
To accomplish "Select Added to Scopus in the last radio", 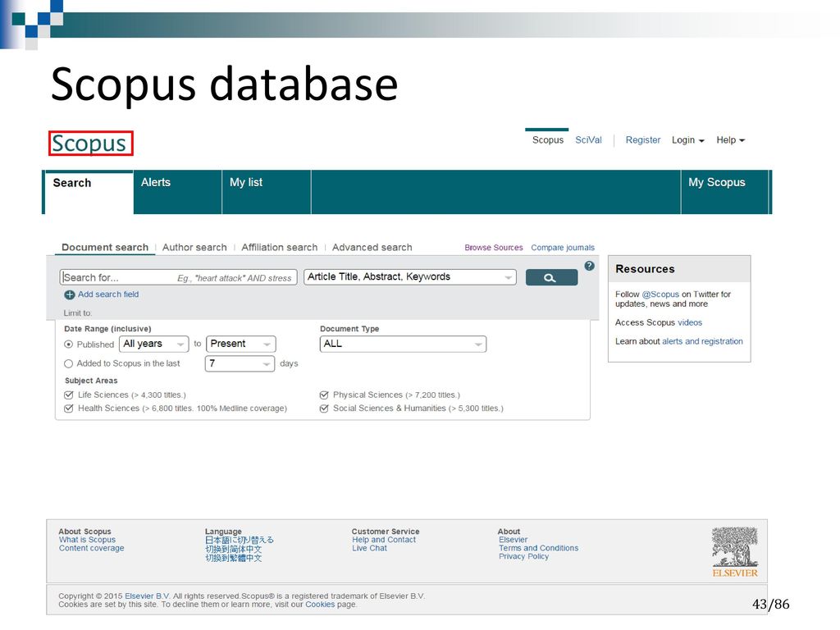I will coord(69,363).
